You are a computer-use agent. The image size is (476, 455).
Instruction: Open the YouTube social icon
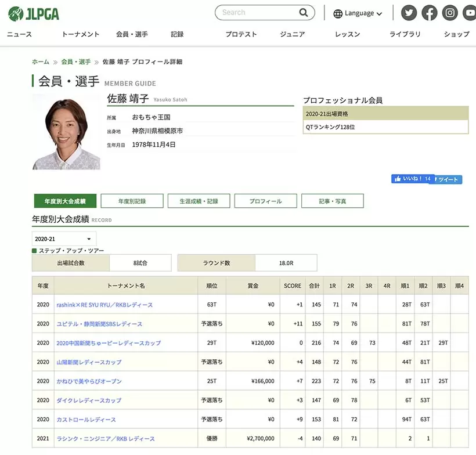tap(469, 13)
